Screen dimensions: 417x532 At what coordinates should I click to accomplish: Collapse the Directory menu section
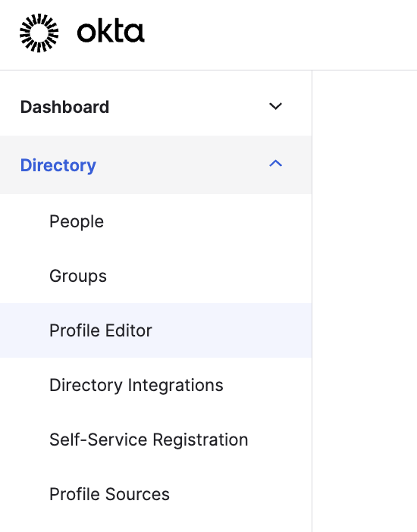(156, 165)
